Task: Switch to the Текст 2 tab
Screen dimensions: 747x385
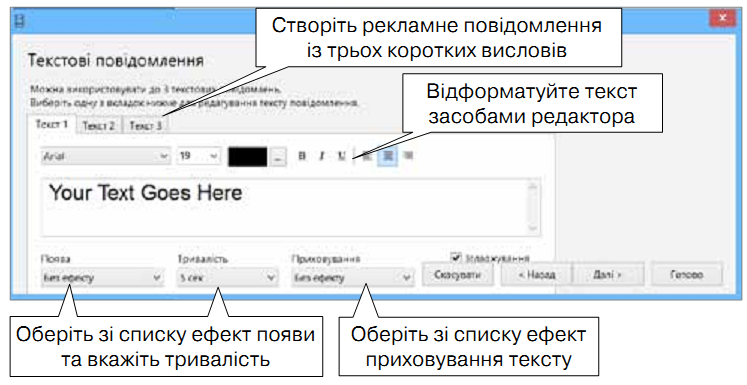Action: [x=99, y=126]
